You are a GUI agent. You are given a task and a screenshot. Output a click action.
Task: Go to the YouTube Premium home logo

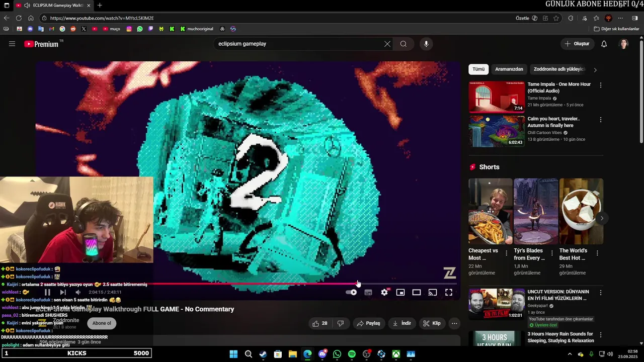click(x=41, y=44)
